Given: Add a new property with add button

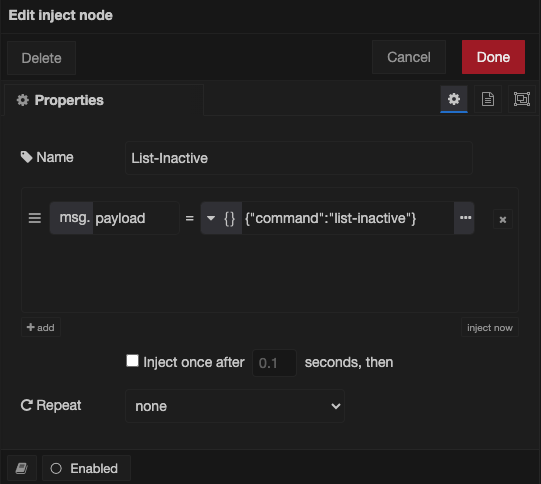Looking at the screenshot, I should (x=41, y=327).
